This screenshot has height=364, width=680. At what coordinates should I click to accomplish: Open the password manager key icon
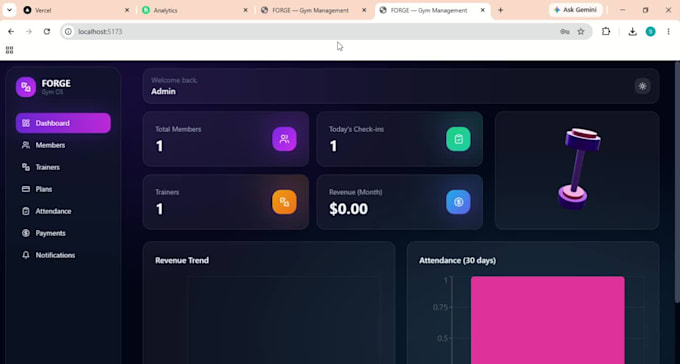565,32
